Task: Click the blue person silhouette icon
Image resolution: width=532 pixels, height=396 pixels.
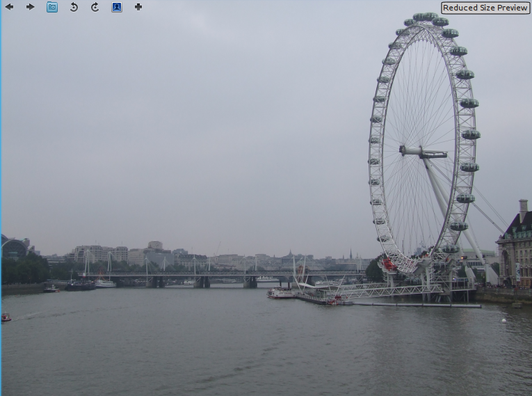Action: coord(117,7)
